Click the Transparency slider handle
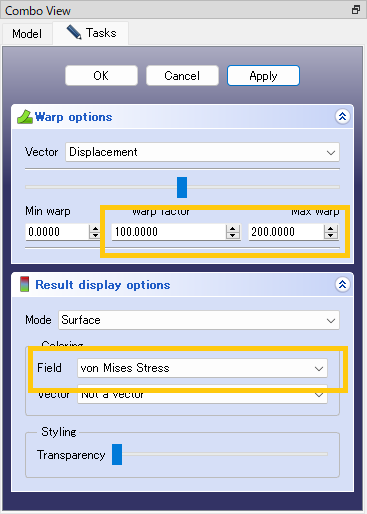The height and width of the screenshot is (514, 367). 117,454
